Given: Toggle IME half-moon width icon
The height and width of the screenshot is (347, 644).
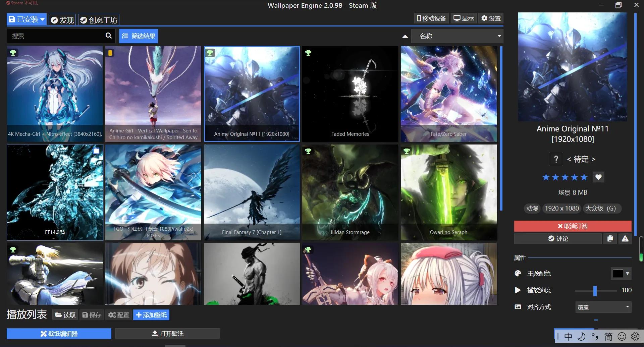Looking at the screenshot, I should (x=582, y=337).
